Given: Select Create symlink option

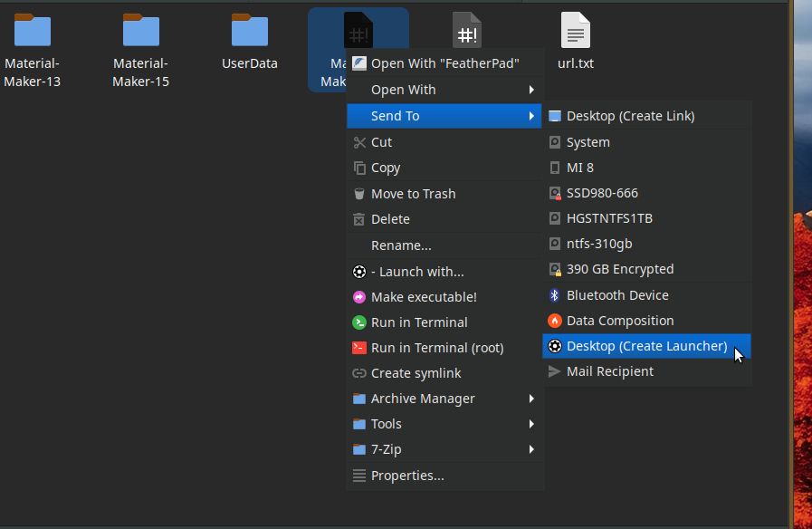Looking at the screenshot, I should [416, 373].
